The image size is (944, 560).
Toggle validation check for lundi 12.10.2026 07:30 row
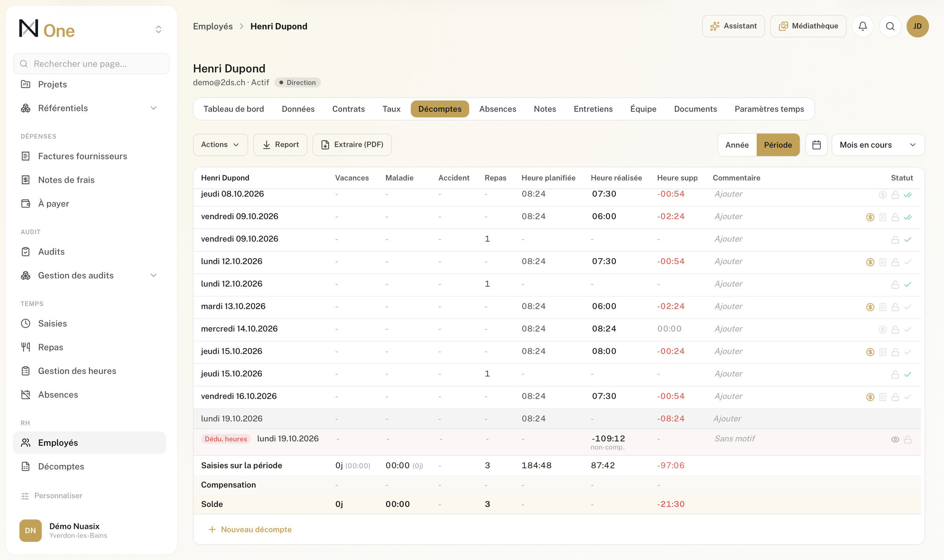pyautogui.click(x=908, y=262)
